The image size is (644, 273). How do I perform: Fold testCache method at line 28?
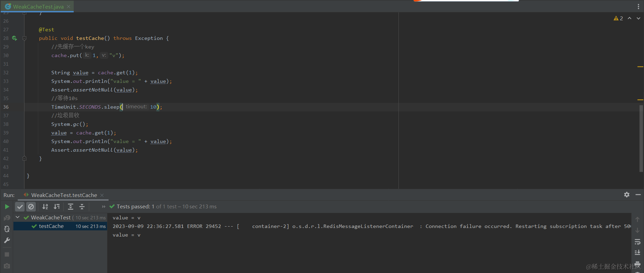24,38
